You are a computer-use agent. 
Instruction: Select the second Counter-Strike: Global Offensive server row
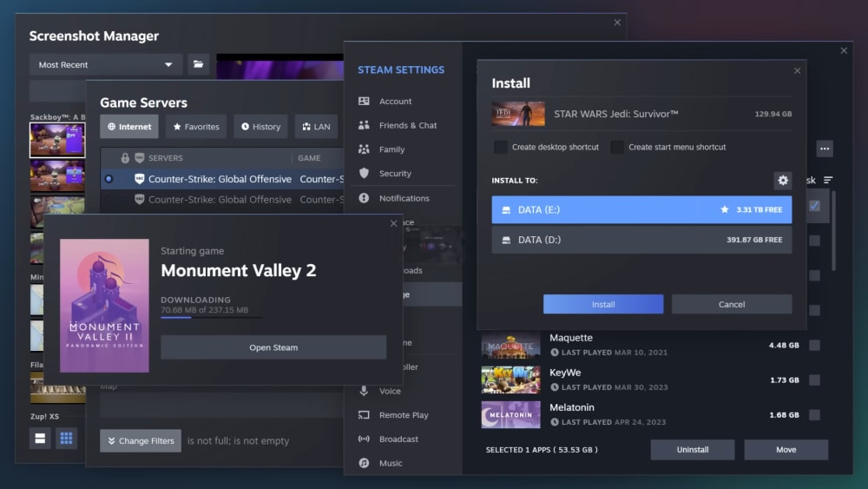point(222,200)
